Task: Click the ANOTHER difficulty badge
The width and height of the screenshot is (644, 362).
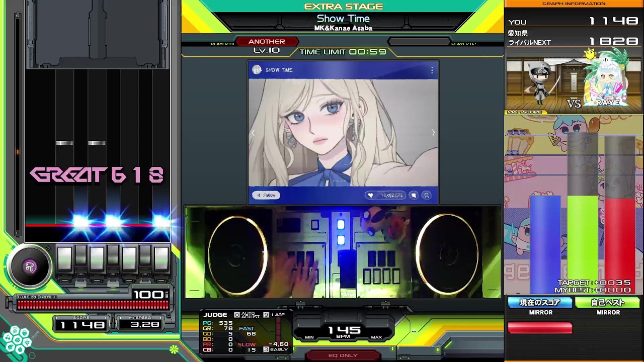Action: [x=267, y=42]
